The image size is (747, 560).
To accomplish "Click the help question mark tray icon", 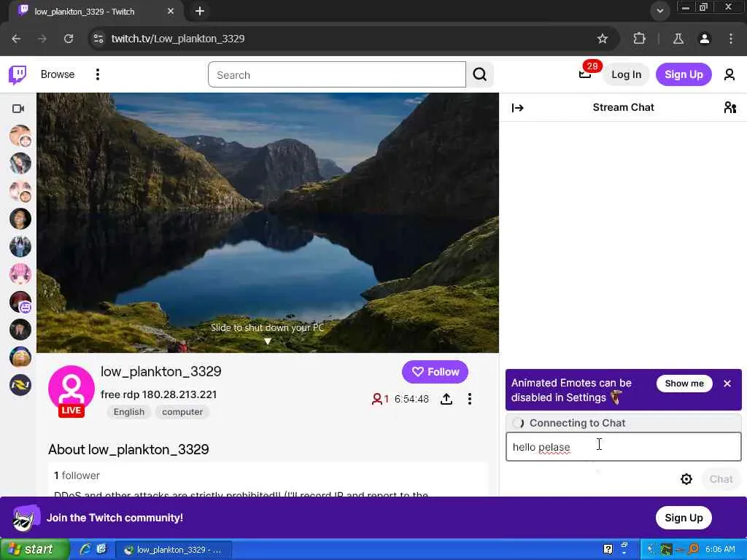I will pos(608,549).
